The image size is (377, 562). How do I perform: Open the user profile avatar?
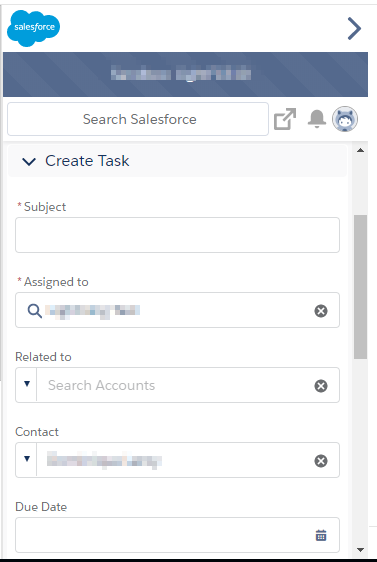pyautogui.click(x=345, y=119)
